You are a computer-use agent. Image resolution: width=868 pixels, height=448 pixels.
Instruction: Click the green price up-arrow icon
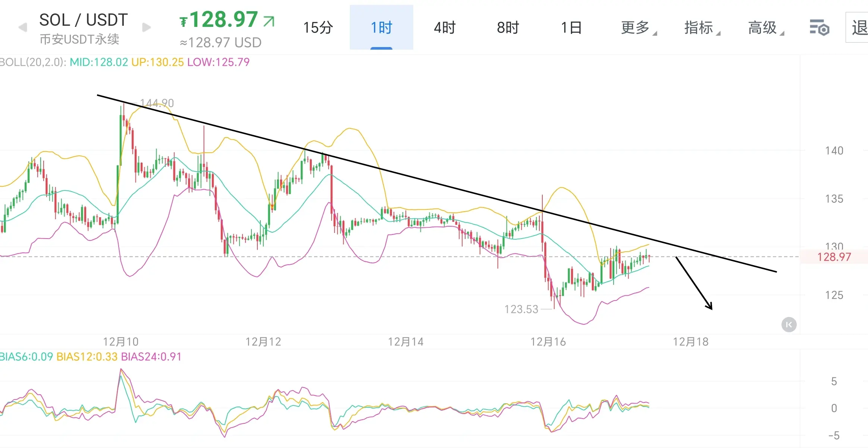coord(269,21)
